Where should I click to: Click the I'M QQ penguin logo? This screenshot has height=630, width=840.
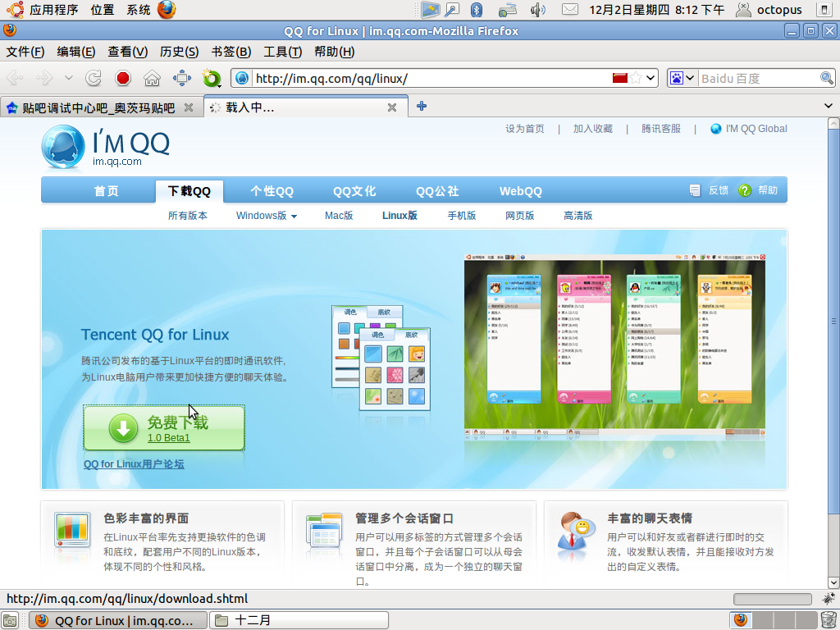tap(63, 146)
